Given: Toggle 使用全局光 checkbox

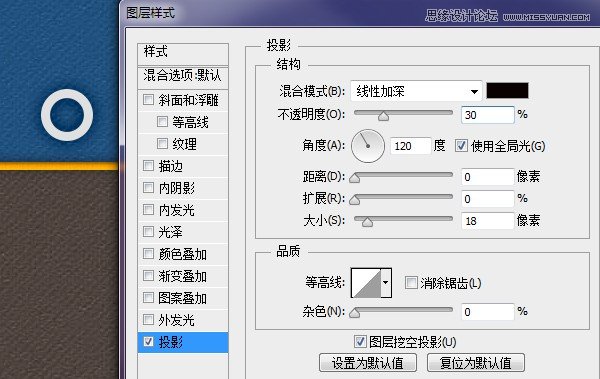Looking at the screenshot, I should pos(461,145).
